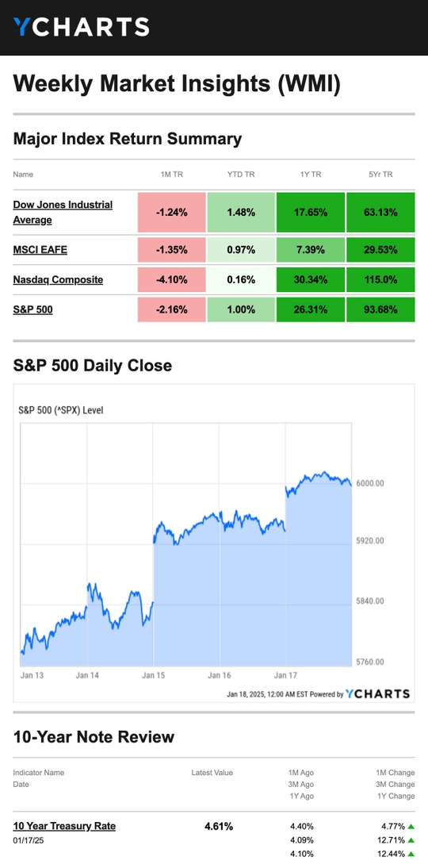Click the 6000.00 axis value on chart
The height and width of the screenshot is (868, 428).
pos(369,483)
